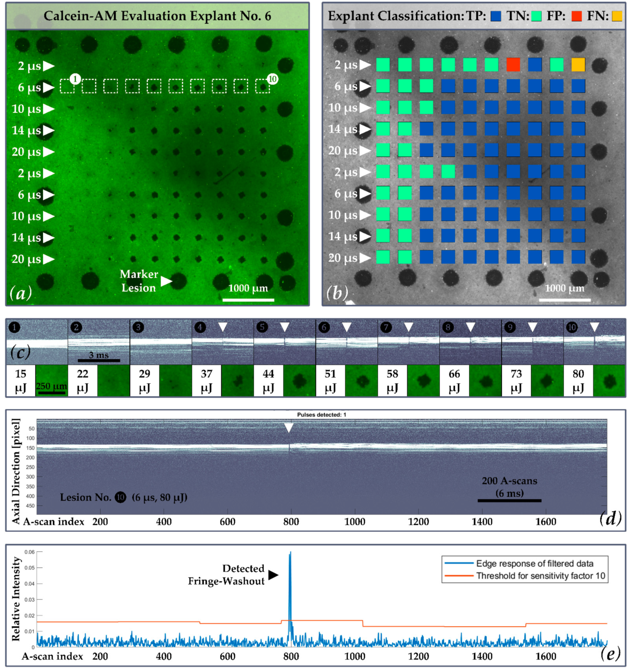
Task: Click dashed box numbered 1 in panel a
Action: click(67, 86)
